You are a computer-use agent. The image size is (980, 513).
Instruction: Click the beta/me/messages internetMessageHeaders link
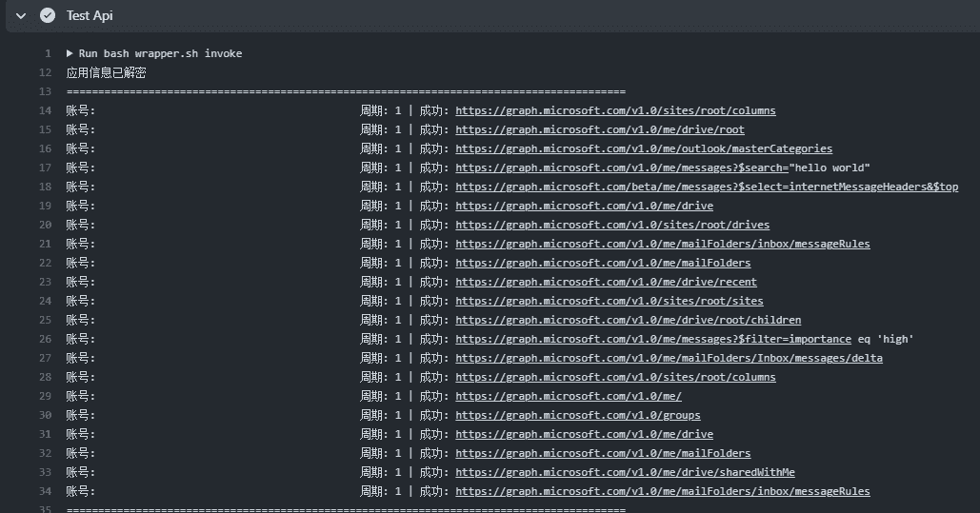pos(706,187)
